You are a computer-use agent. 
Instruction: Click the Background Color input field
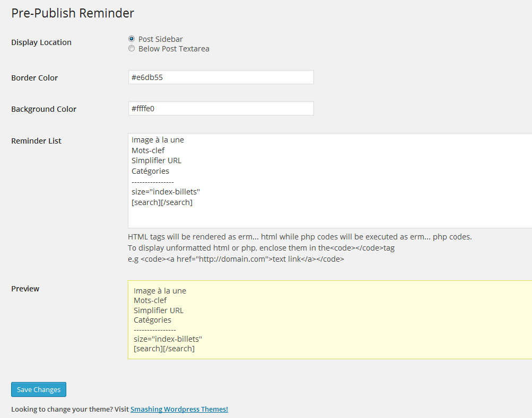(x=221, y=109)
